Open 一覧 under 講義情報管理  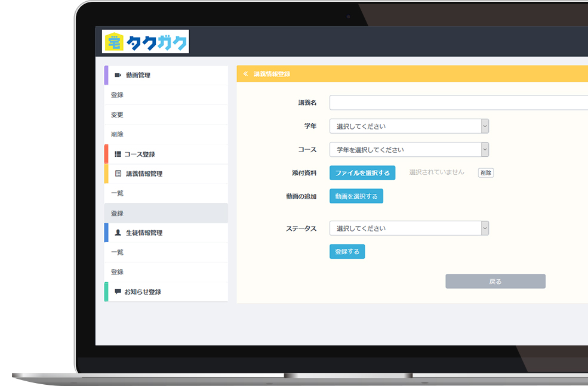coord(118,193)
